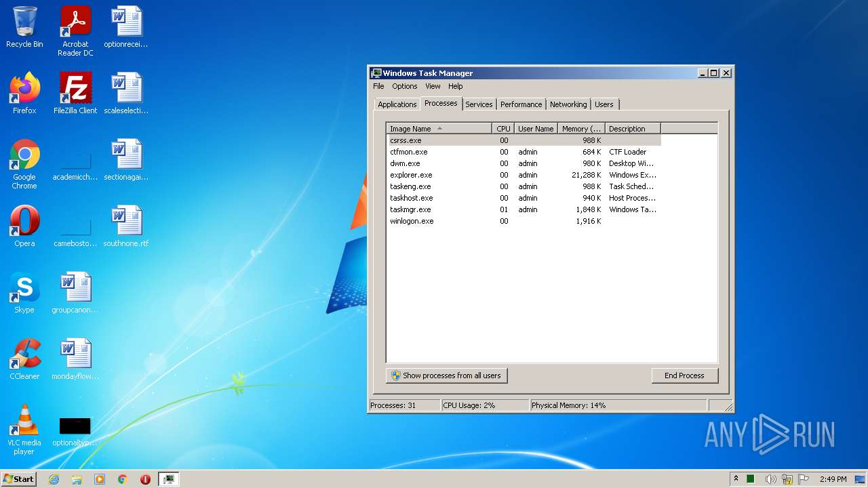
Task: Select the csrss.exe process row
Action: pyautogui.click(x=524, y=140)
